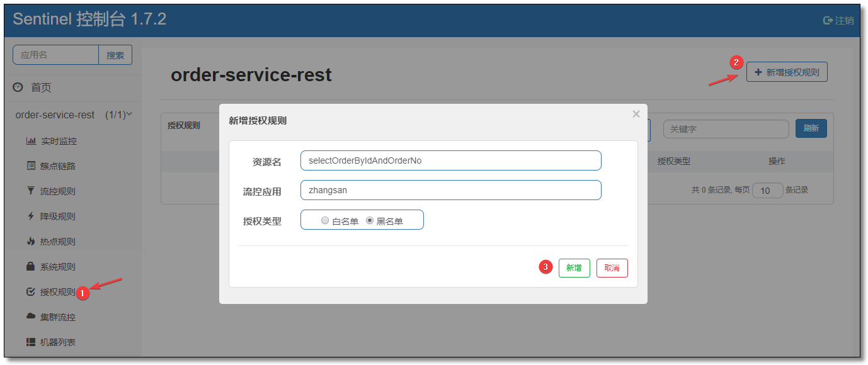Click the 搜索 button in sidebar
Image resolution: width=868 pixels, height=365 pixels.
115,55
